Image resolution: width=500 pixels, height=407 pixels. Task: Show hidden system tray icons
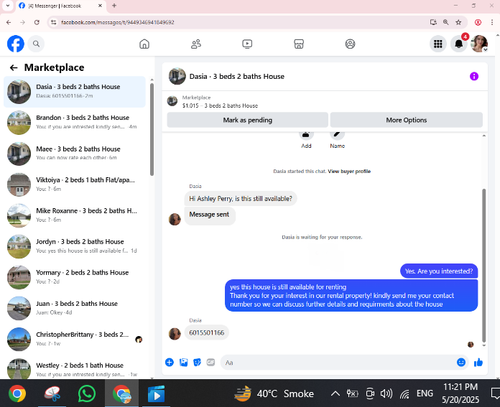click(335, 394)
